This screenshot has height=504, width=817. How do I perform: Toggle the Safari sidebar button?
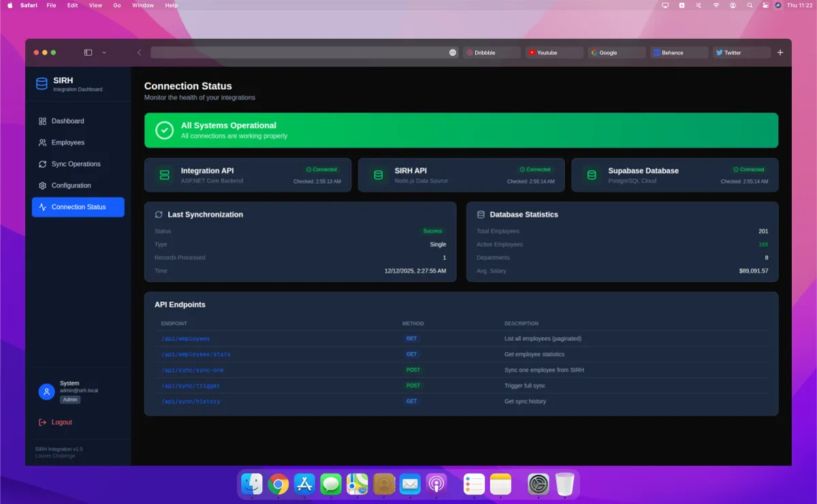pos(88,52)
